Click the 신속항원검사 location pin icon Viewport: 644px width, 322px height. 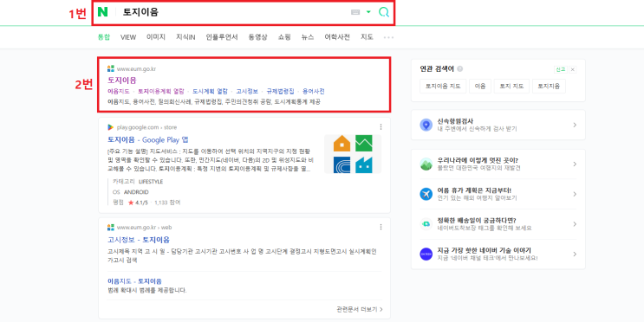[426, 125]
